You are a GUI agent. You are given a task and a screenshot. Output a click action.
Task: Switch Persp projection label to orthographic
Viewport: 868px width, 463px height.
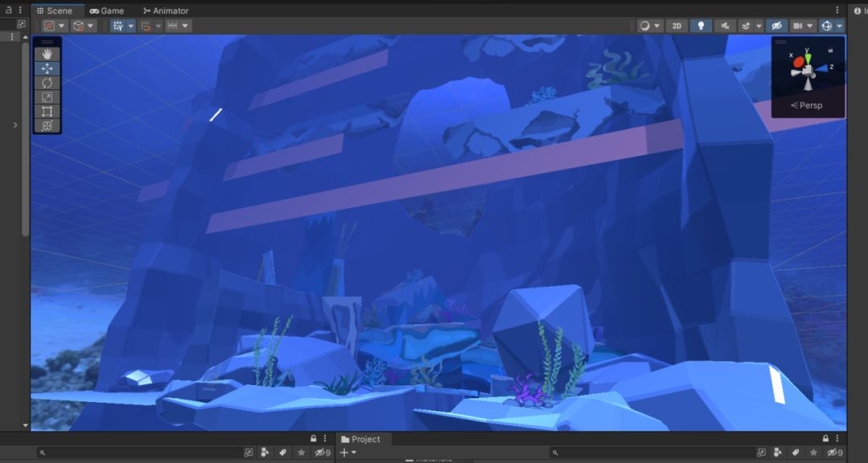[x=807, y=105]
